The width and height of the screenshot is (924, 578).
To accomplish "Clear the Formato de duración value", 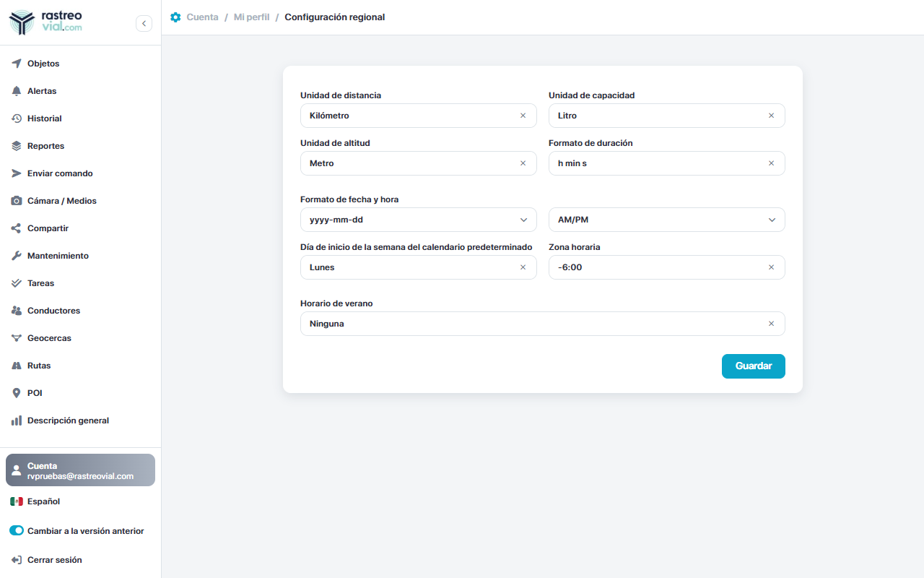I will point(771,163).
